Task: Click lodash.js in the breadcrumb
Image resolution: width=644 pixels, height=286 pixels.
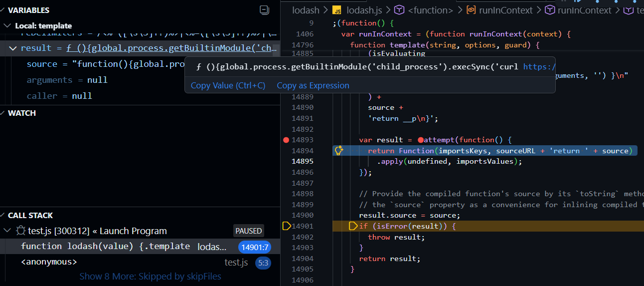Action: 364,10
